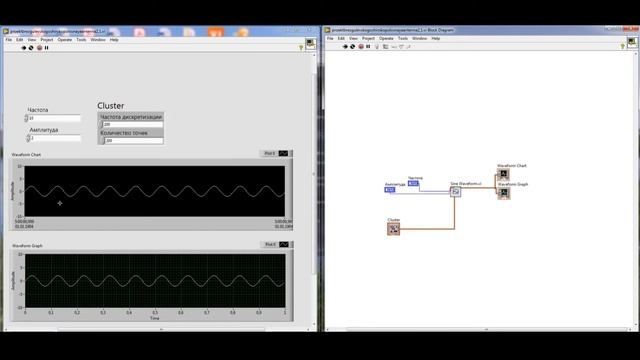640x360 pixels.
Task: Open Project menu in Block Diagram window
Action: tap(369, 38)
